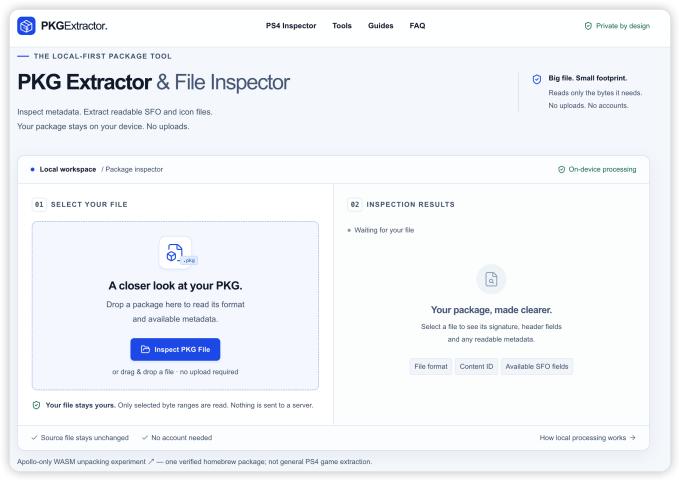Image resolution: width=679 pixels, height=480 pixels.
Task: Click the File format chip
Action: pyautogui.click(x=430, y=366)
